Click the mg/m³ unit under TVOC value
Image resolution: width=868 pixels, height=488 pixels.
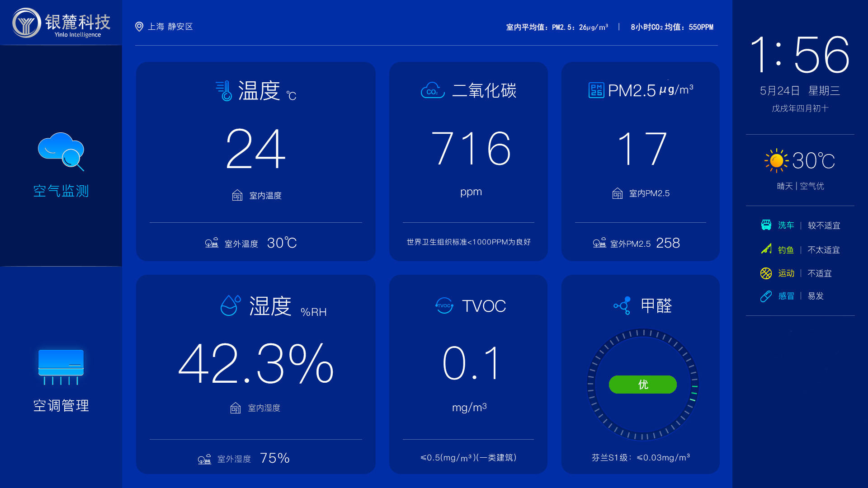point(469,407)
